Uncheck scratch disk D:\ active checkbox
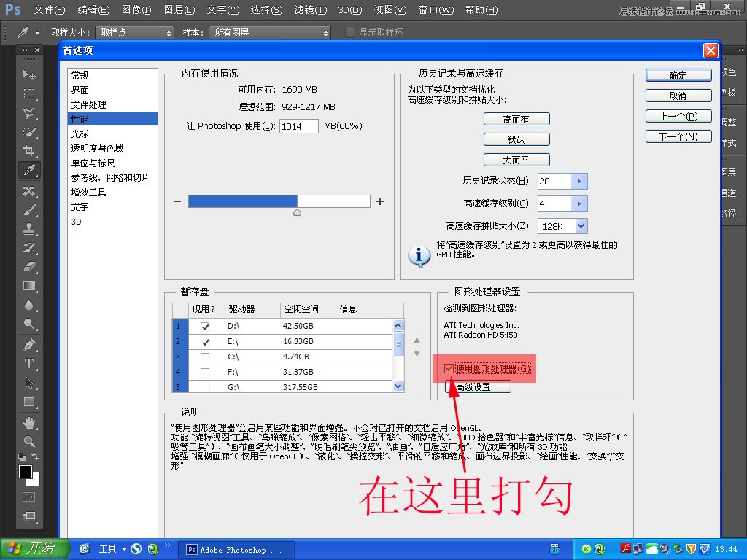The width and height of the screenshot is (747, 560). point(205,327)
